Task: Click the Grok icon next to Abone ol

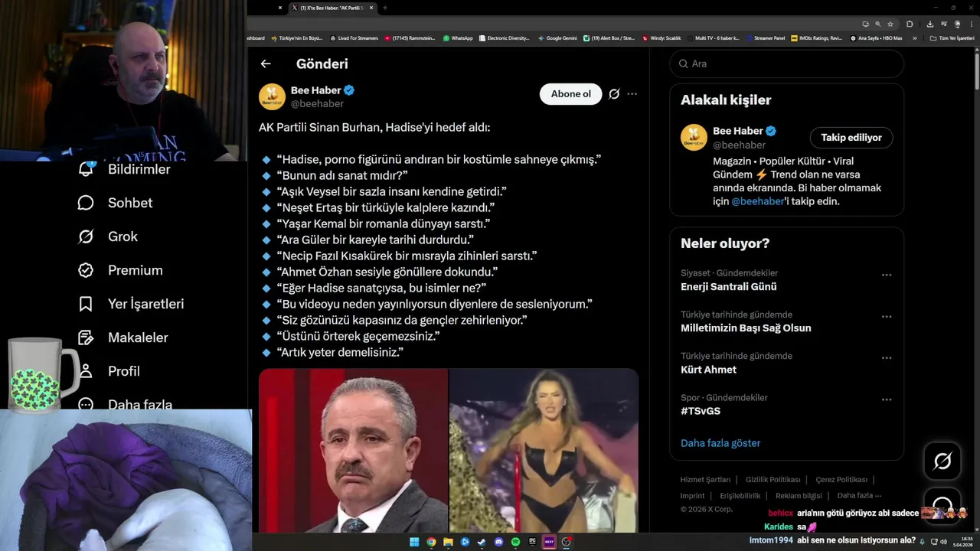Action: (614, 94)
